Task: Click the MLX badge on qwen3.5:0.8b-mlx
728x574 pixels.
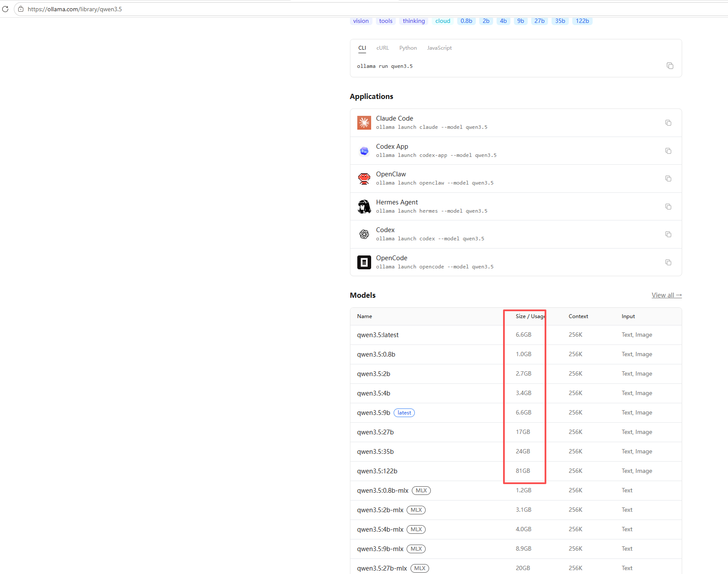Action: click(421, 491)
